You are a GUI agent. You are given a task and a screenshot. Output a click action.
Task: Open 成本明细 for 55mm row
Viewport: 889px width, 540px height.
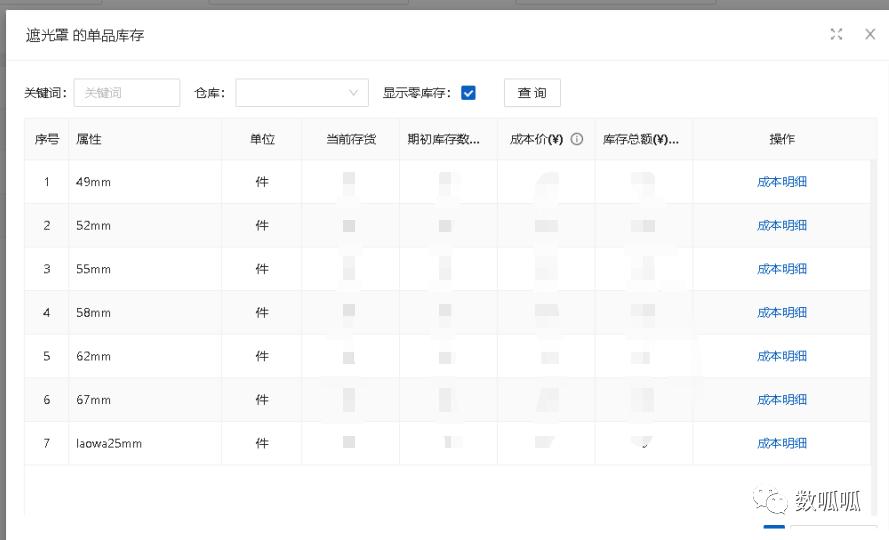[782, 269]
